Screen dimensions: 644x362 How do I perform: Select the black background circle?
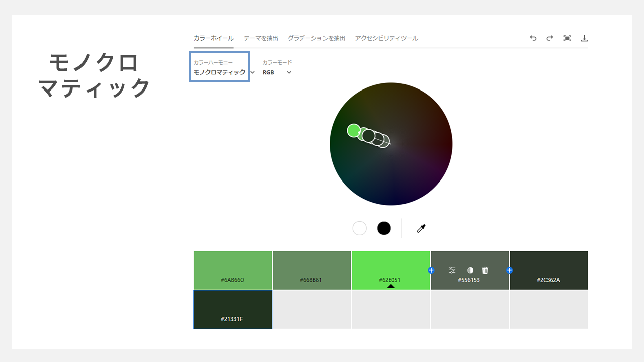pyautogui.click(x=384, y=228)
